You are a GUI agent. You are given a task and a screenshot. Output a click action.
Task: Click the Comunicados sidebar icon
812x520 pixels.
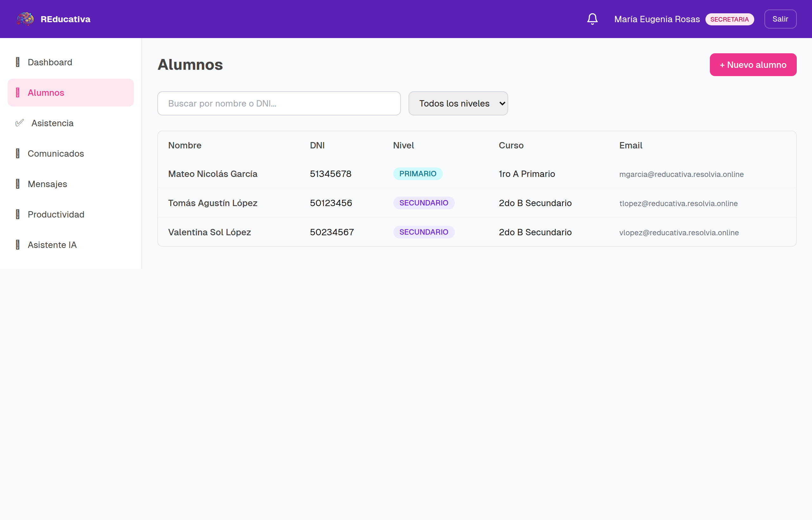(x=18, y=153)
